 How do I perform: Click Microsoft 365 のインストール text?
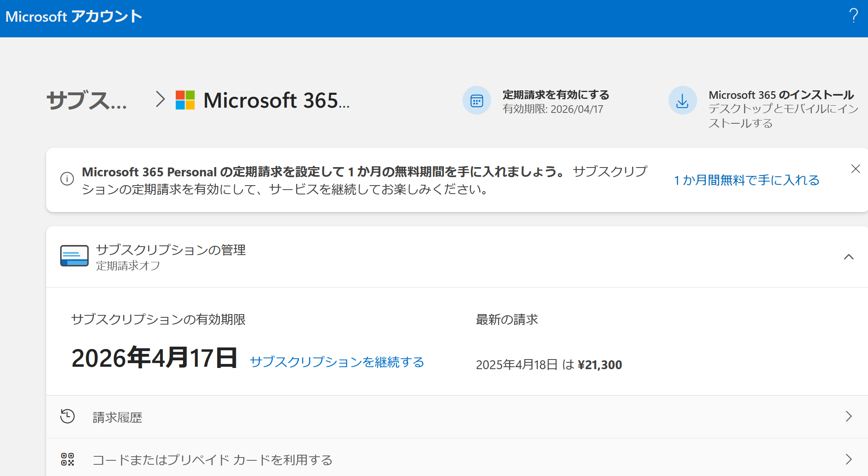tap(781, 95)
